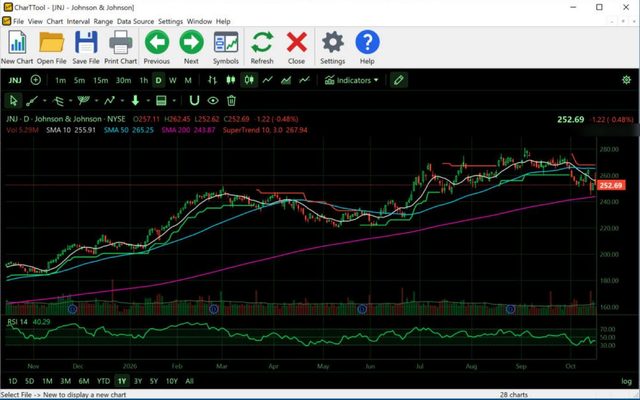The image size is (640, 400).
Task: Switch to solid candlestick chart style
Action: tap(231, 80)
